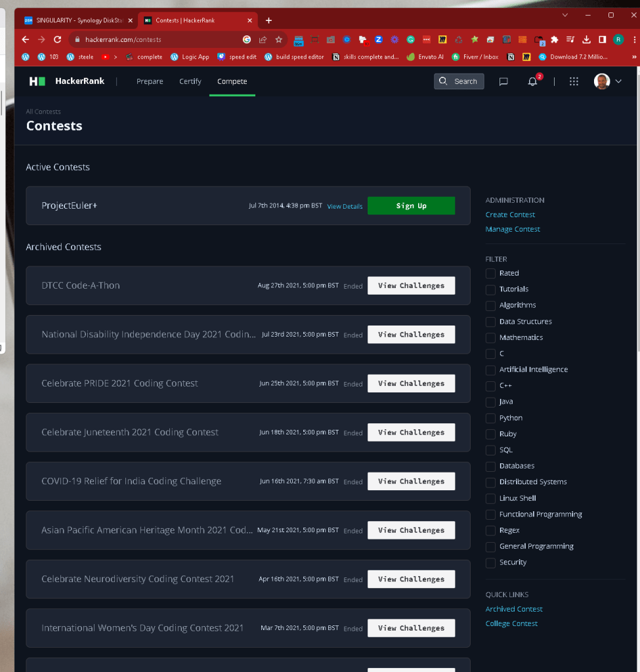Click the hackerrank.com/contests address bar
This screenshot has height=672, width=640.
coord(156,39)
